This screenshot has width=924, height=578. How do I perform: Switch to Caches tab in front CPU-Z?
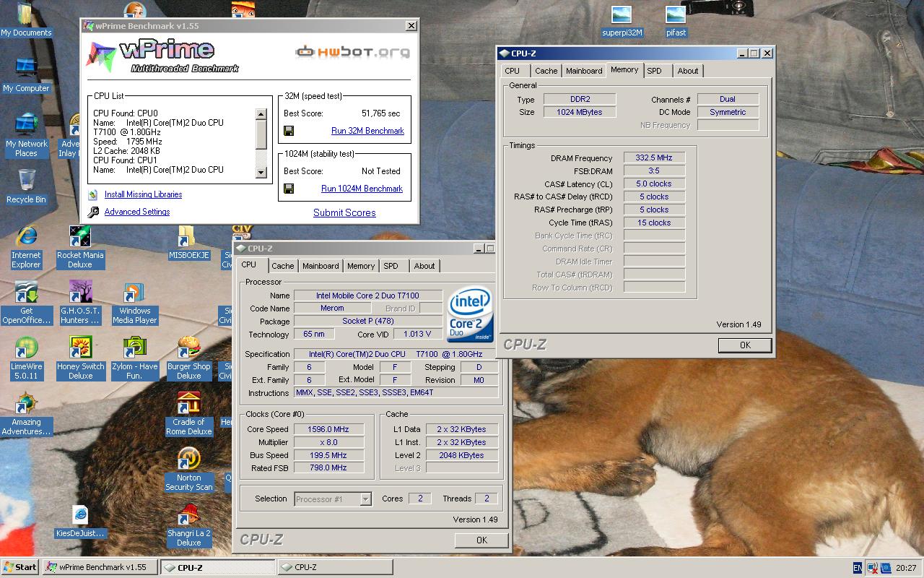pos(283,266)
